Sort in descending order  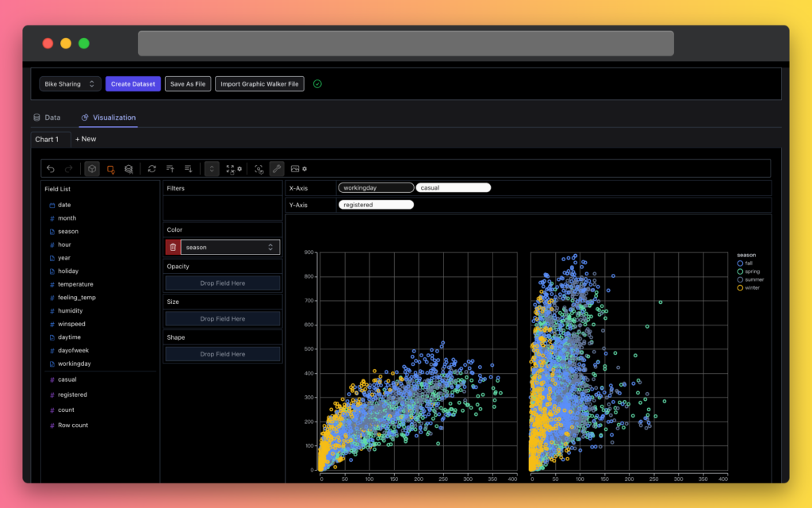pos(189,169)
